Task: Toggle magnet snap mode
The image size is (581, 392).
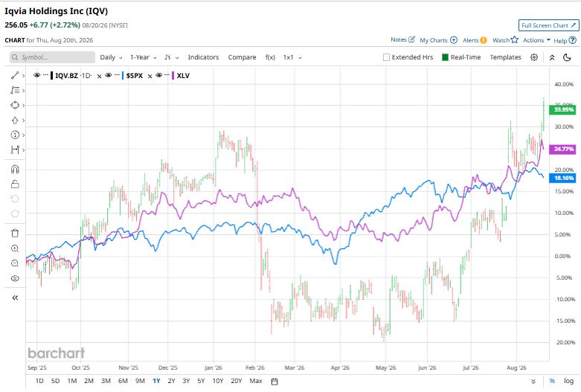Action: [15, 170]
